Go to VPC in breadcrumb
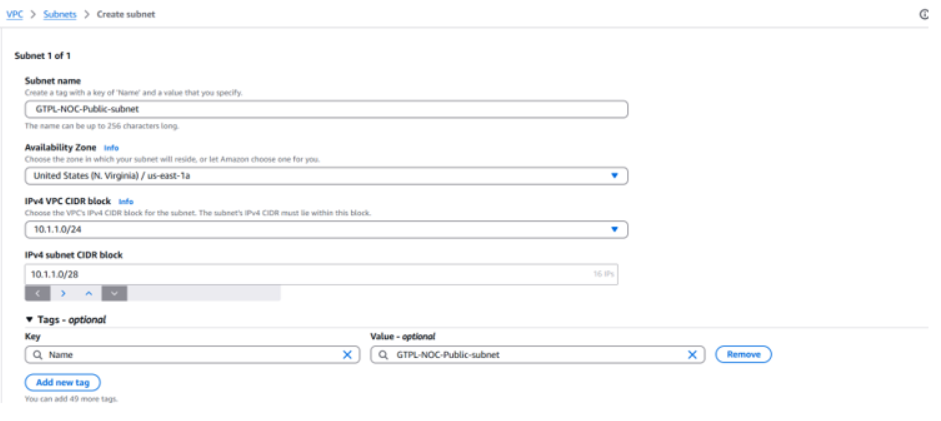941x421 pixels. pyautogui.click(x=14, y=14)
